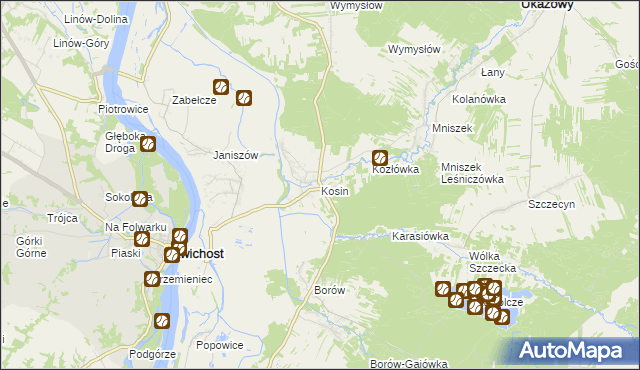Click the Krzemieniec label

point(185,279)
